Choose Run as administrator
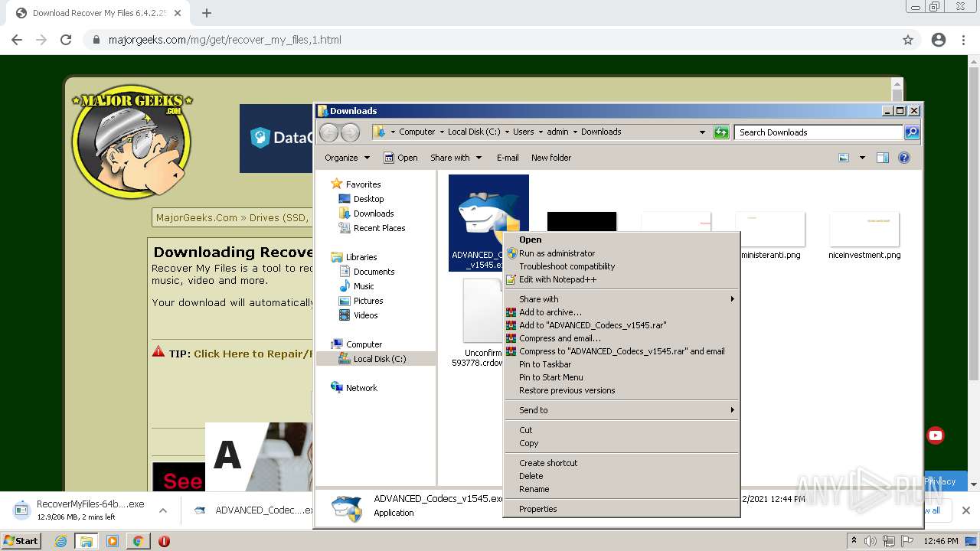The image size is (980, 551). (x=621, y=253)
